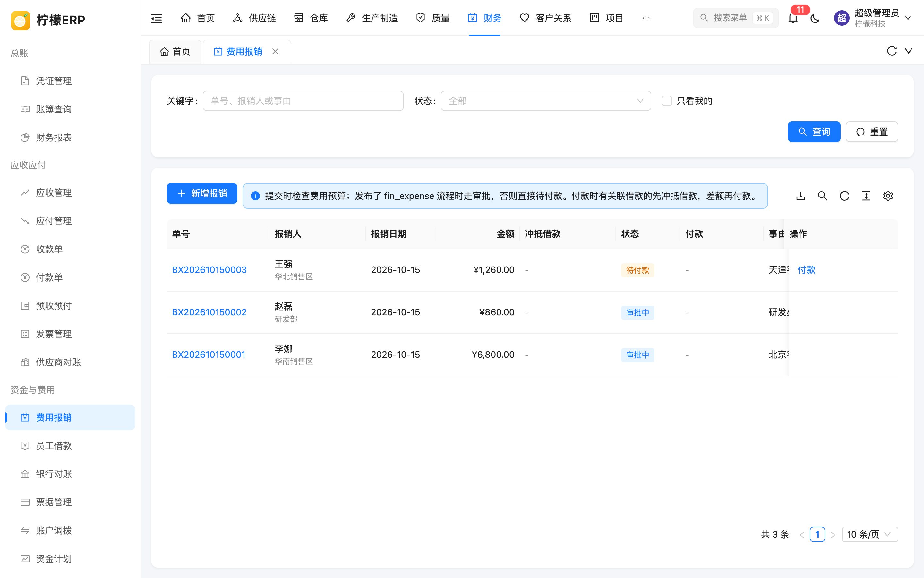Check the 只看我的 checkbox
This screenshot has width=924, height=578.
(666, 101)
